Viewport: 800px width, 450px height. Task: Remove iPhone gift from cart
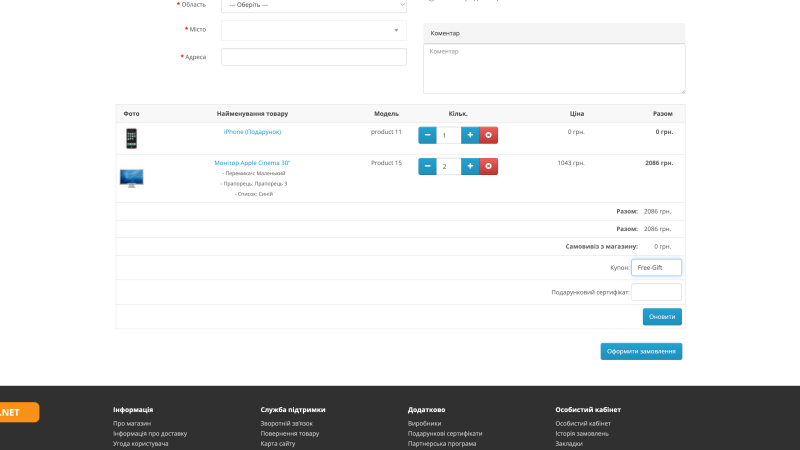(488, 135)
